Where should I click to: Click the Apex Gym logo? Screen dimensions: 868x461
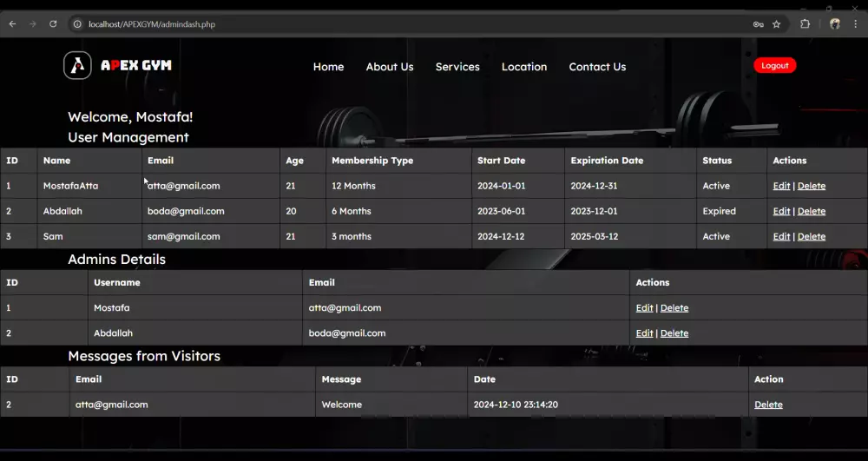(117, 65)
